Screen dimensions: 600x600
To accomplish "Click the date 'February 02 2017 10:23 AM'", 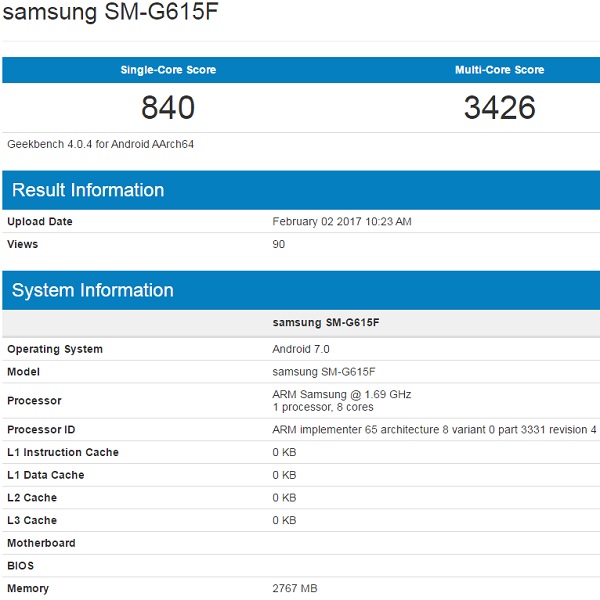I will (342, 222).
